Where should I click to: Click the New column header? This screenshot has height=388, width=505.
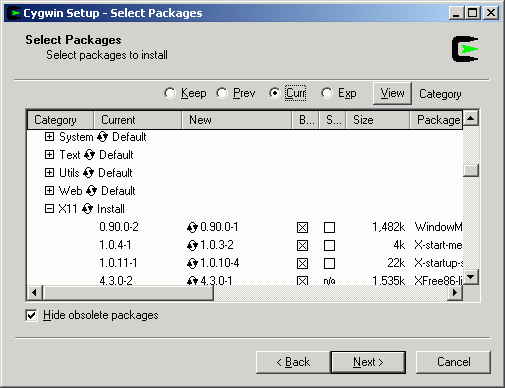(x=237, y=120)
